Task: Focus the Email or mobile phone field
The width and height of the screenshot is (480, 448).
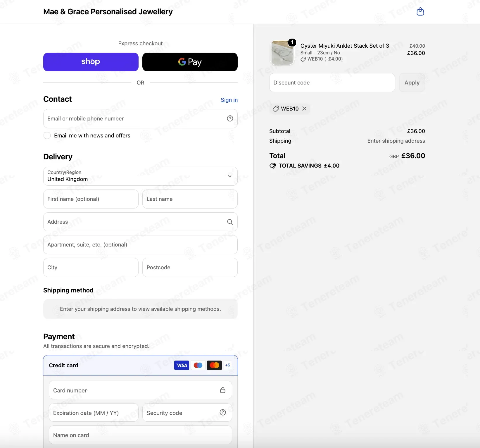Action: coord(140,119)
